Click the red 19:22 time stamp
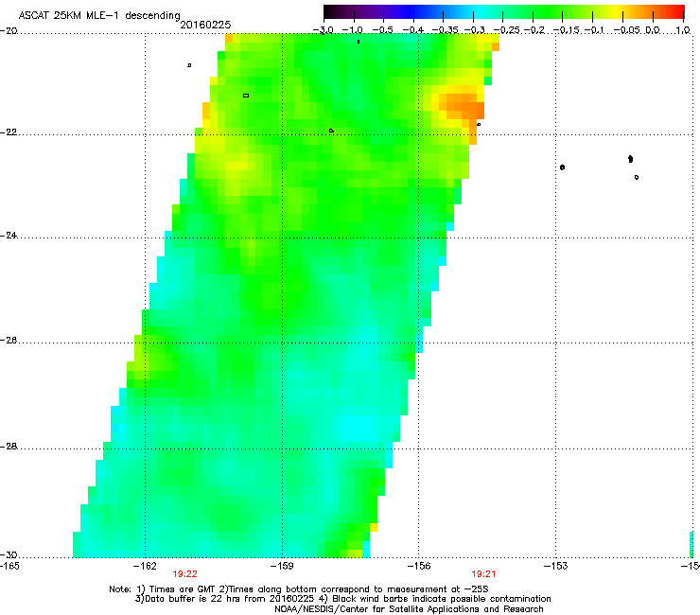Image resolution: width=700 pixels, height=615 pixels. point(184,574)
